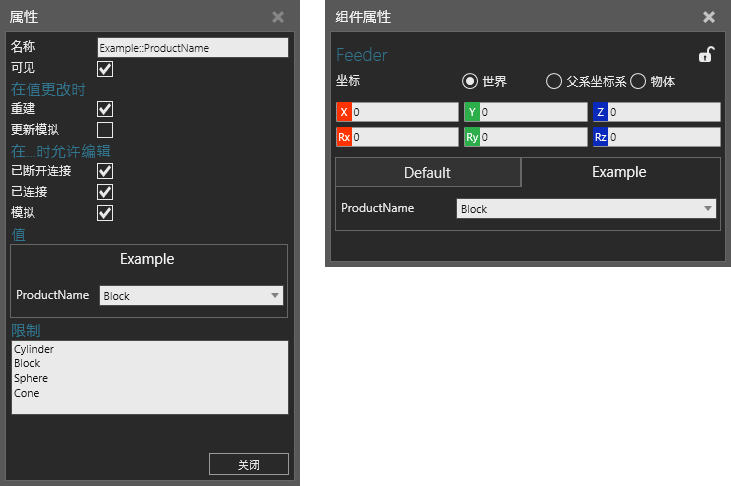Expand ProductName dropdown in 组件属性 panel
The width and height of the screenshot is (731, 486).
point(586,209)
